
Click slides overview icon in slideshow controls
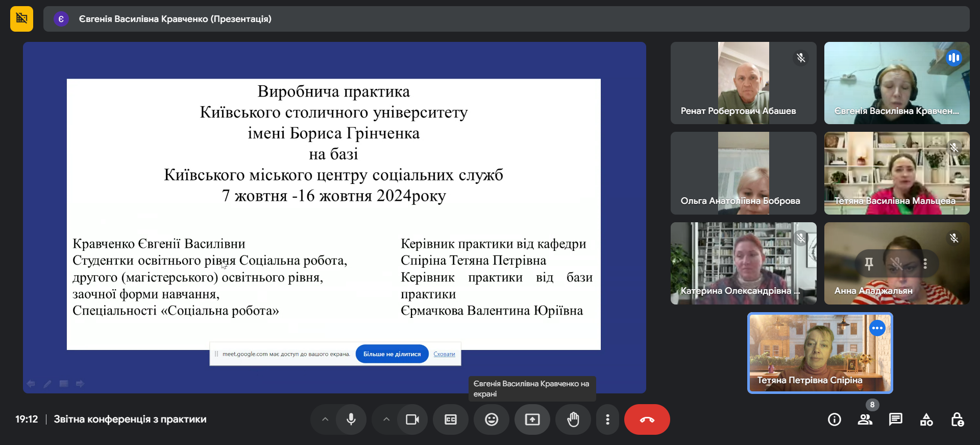64,384
